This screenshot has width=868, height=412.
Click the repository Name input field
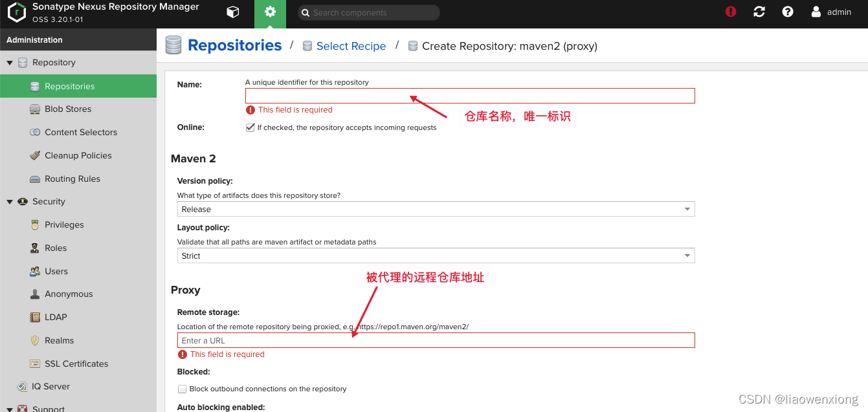pyautogui.click(x=470, y=96)
